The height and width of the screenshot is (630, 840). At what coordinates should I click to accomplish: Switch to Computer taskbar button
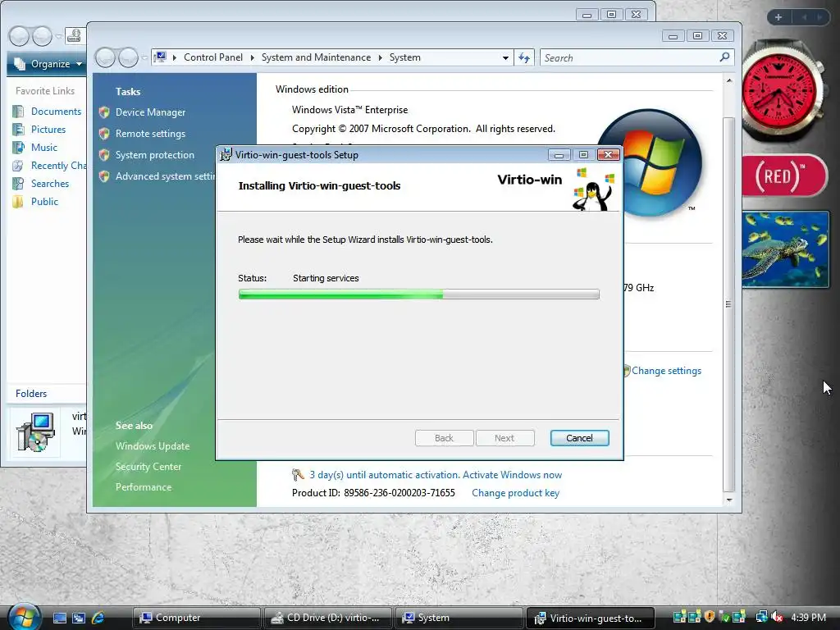(x=196, y=618)
